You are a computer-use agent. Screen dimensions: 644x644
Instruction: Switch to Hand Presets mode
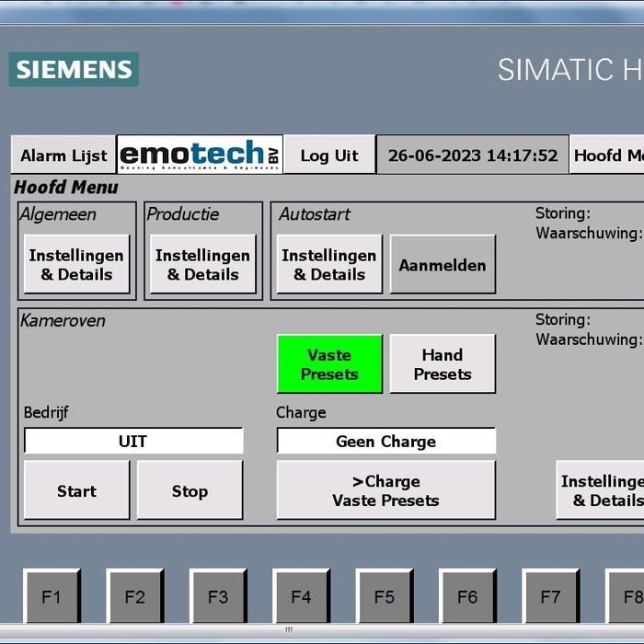tap(443, 364)
